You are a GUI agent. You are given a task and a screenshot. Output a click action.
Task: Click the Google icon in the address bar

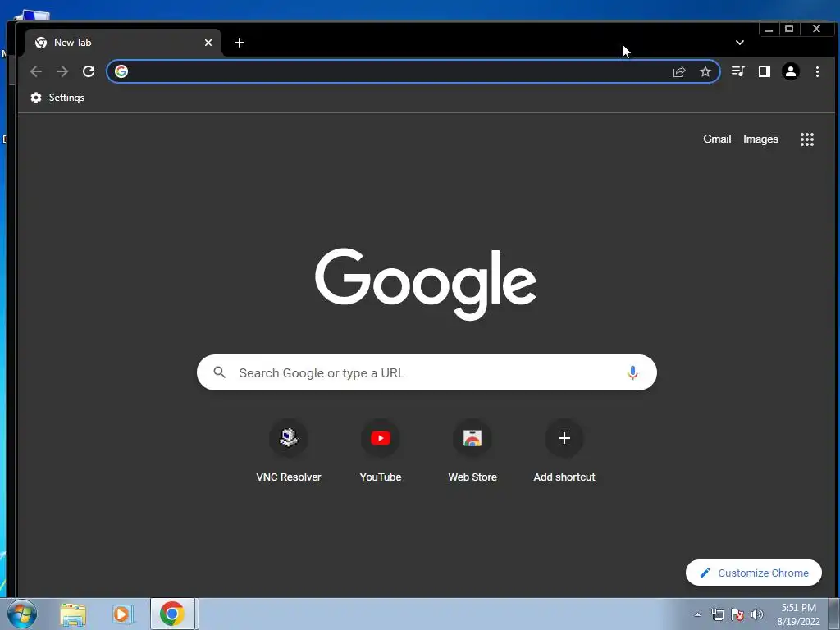tap(121, 71)
